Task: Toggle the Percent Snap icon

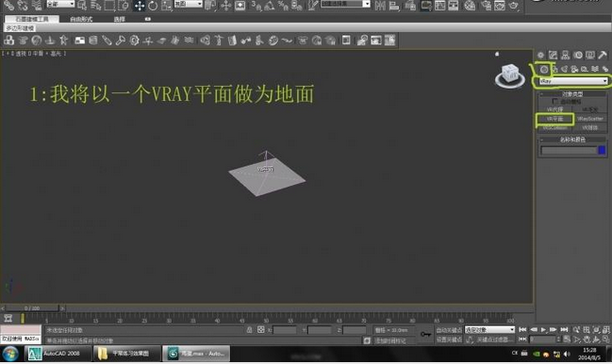Action: point(283,5)
